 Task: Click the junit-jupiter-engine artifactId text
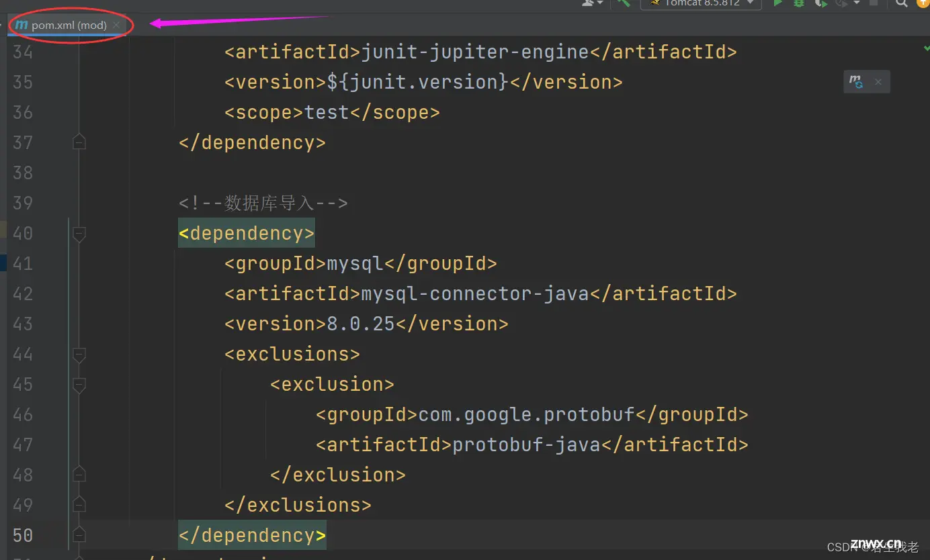pos(475,52)
